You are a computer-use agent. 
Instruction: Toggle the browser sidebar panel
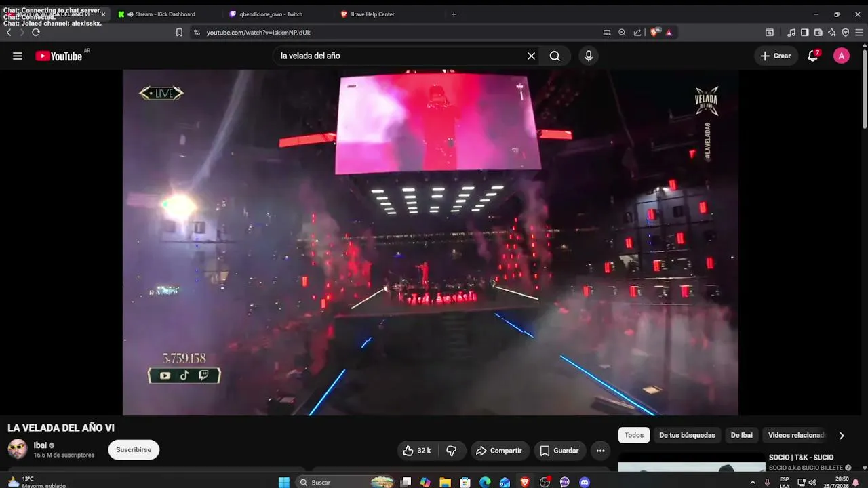(805, 32)
